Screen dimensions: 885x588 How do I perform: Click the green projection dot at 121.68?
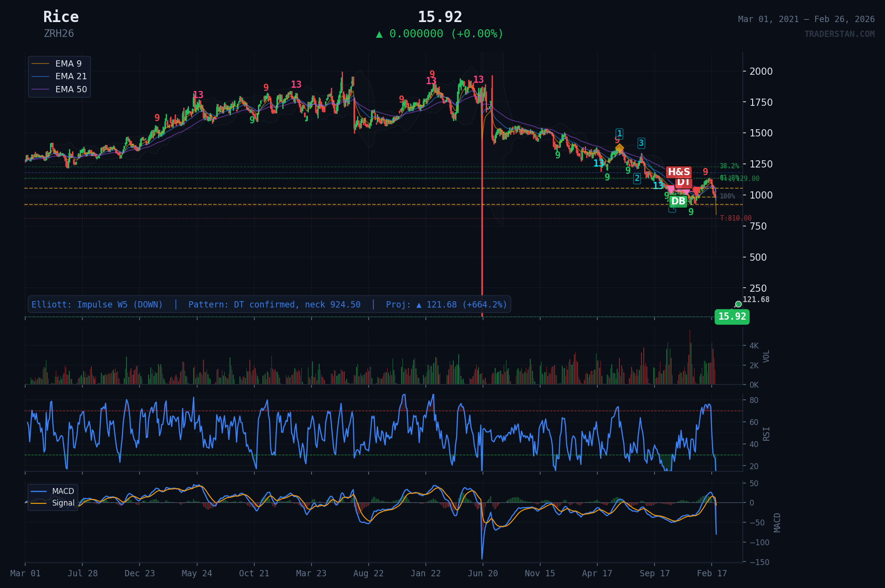point(738,304)
